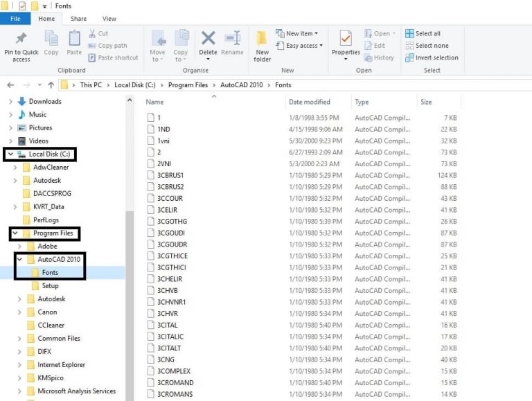Click the Paste icon in the ribbon
Viewport: 532px width, 401px height.
point(74,39)
